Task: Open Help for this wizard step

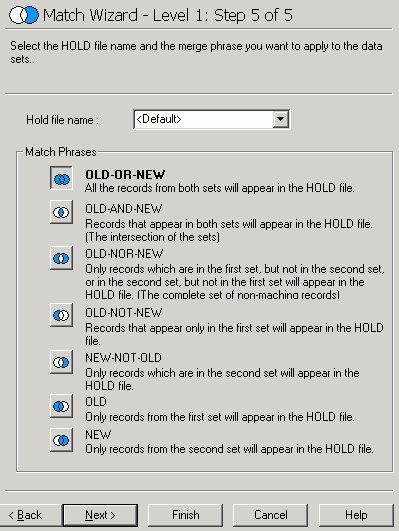Action: tap(356, 515)
